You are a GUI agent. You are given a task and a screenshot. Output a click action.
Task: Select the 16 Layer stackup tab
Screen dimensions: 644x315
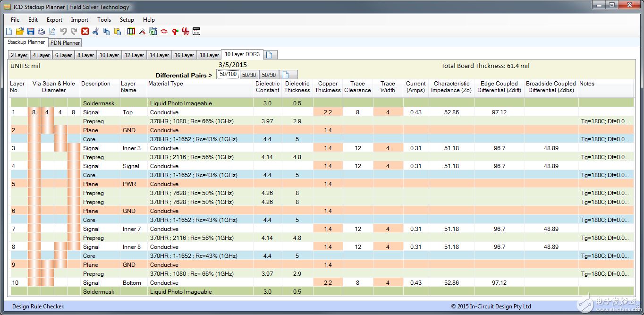coord(184,55)
